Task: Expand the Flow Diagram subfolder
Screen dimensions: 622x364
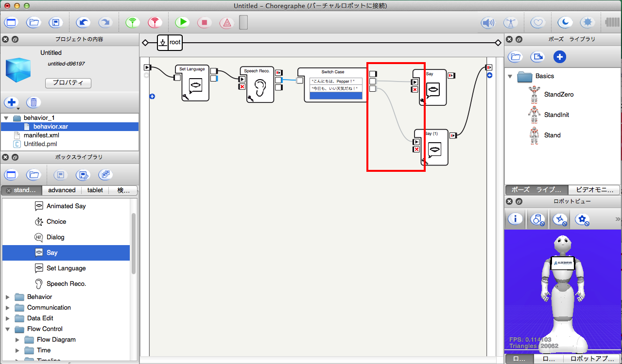Action: 18,340
